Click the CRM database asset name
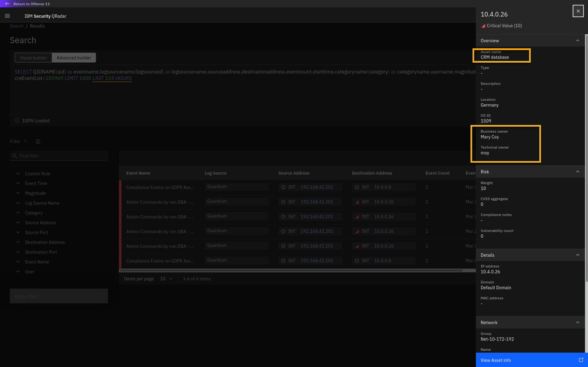The height and width of the screenshot is (367, 588). click(495, 57)
